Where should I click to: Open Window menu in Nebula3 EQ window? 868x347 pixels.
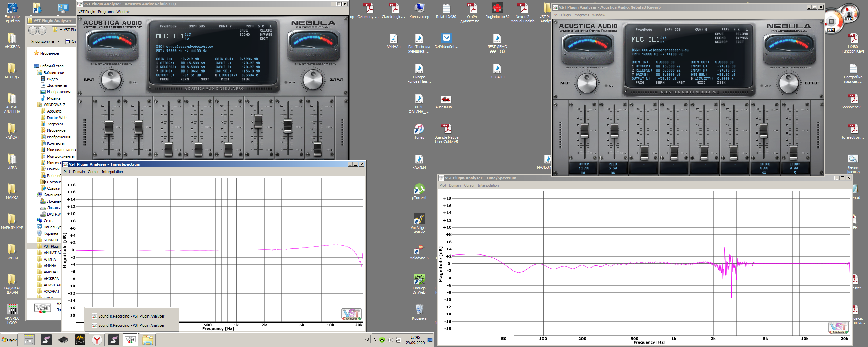[123, 12]
